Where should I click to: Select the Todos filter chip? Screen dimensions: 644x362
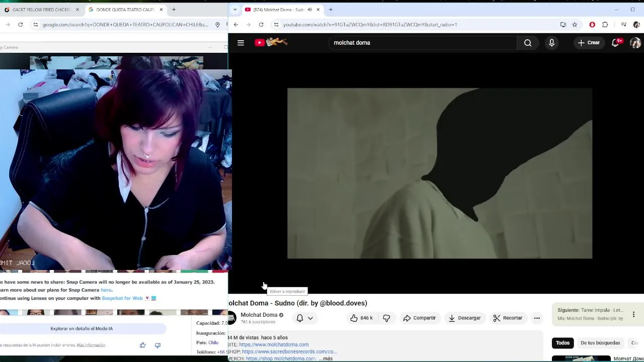tap(562, 343)
